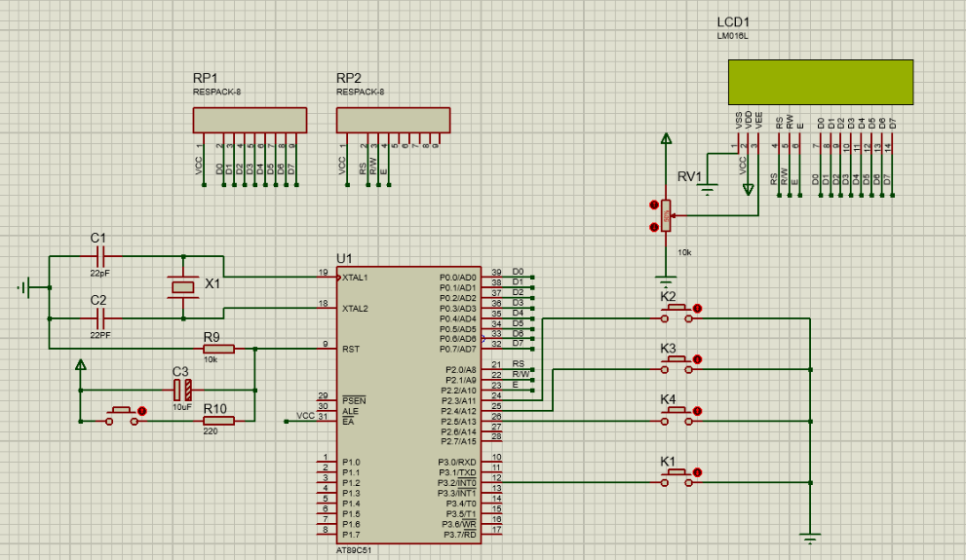The image size is (966, 560).
Task: Toggle the red actuator dot on button K4
Action: tap(697, 411)
